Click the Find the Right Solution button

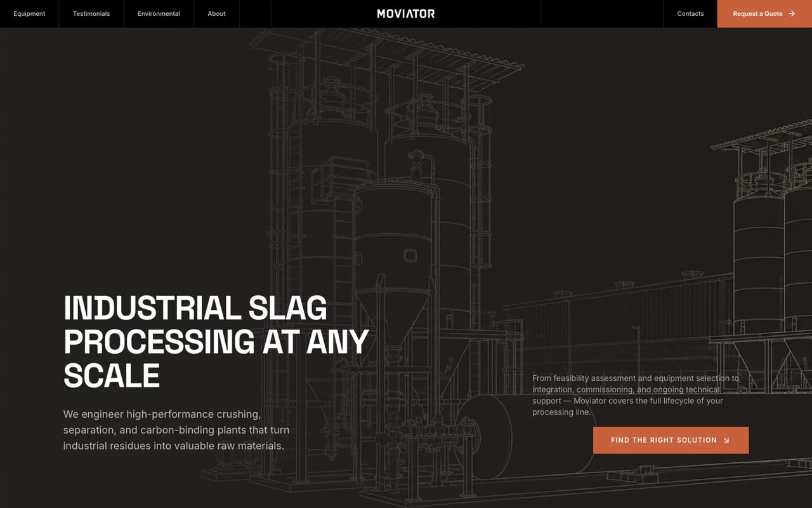coord(671,440)
